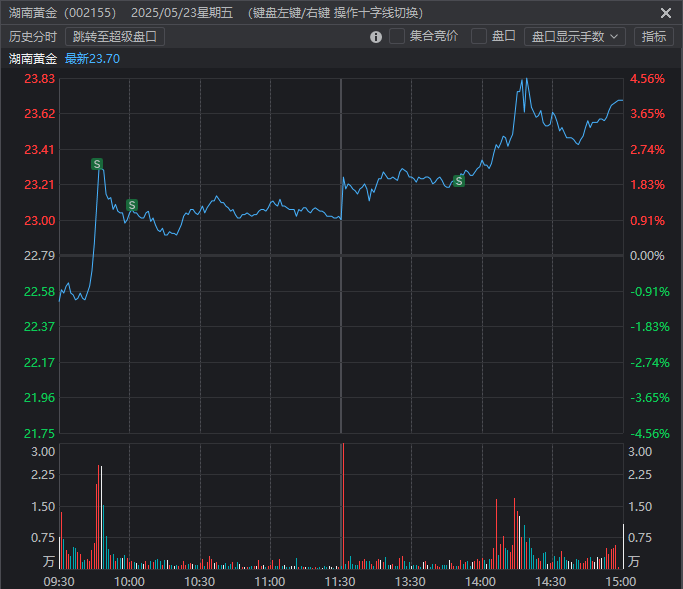This screenshot has height=589, width=683.
Task: Enable the 集合竞价 checkbox
Action: [397, 36]
